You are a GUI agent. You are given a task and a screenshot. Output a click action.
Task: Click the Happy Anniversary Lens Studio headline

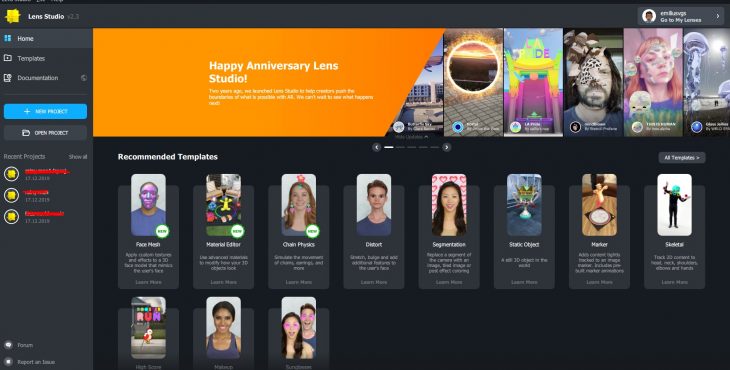[274, 72]
